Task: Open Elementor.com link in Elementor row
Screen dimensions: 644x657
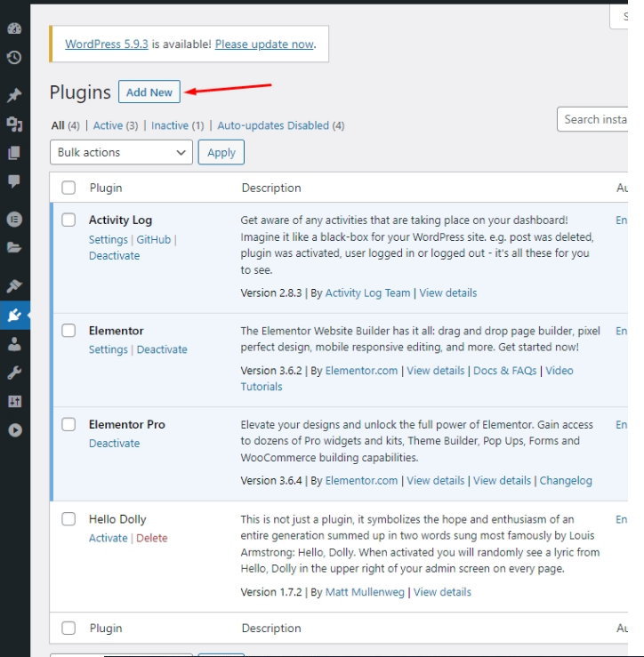Action: coord(361,371)
